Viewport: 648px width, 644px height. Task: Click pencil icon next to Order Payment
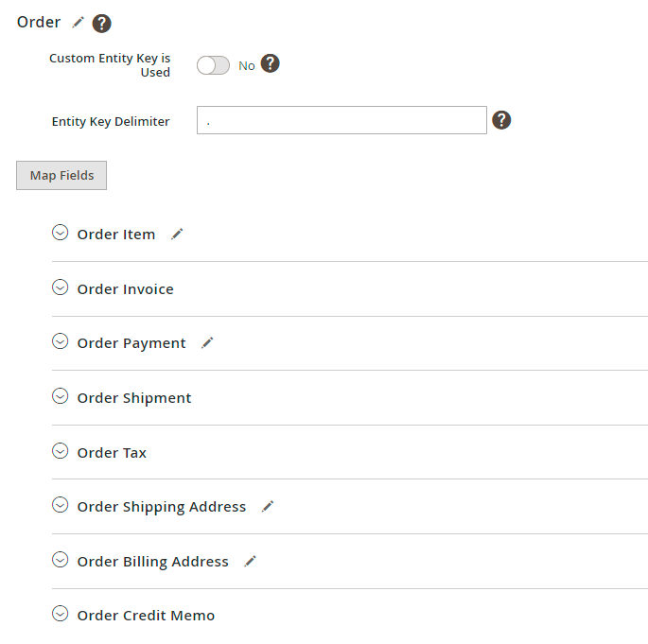[x=207, y=342]
